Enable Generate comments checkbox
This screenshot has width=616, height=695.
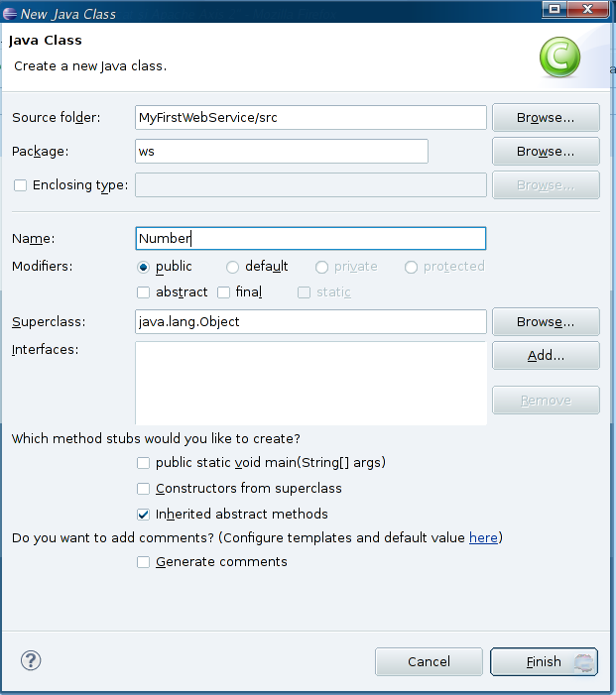click(x=143, y=562)
